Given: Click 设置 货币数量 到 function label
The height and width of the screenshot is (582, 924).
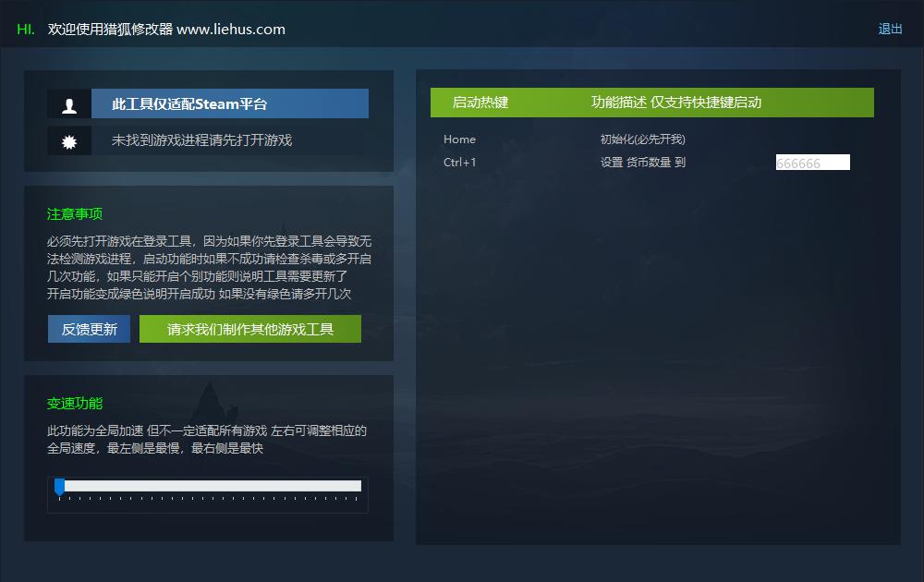Looking at the screenshot, I should tap(642, 163).
